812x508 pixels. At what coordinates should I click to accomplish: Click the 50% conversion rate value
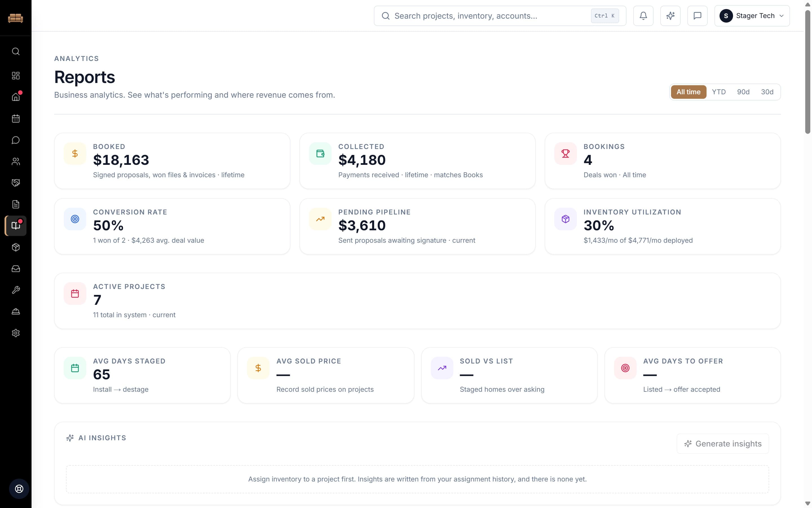[108, 225]
